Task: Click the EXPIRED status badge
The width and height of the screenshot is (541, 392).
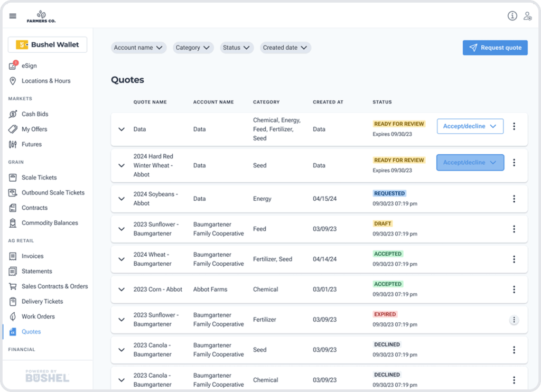Action: click(x=385, y=314)
